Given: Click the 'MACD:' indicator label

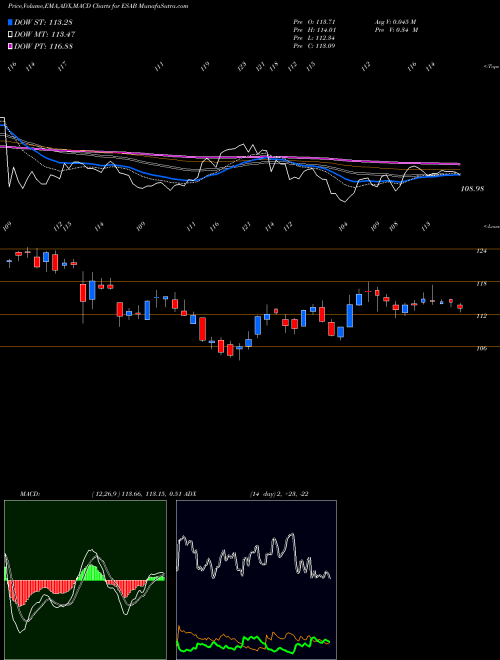Looking at the screenshot, I should pos(29,494).
